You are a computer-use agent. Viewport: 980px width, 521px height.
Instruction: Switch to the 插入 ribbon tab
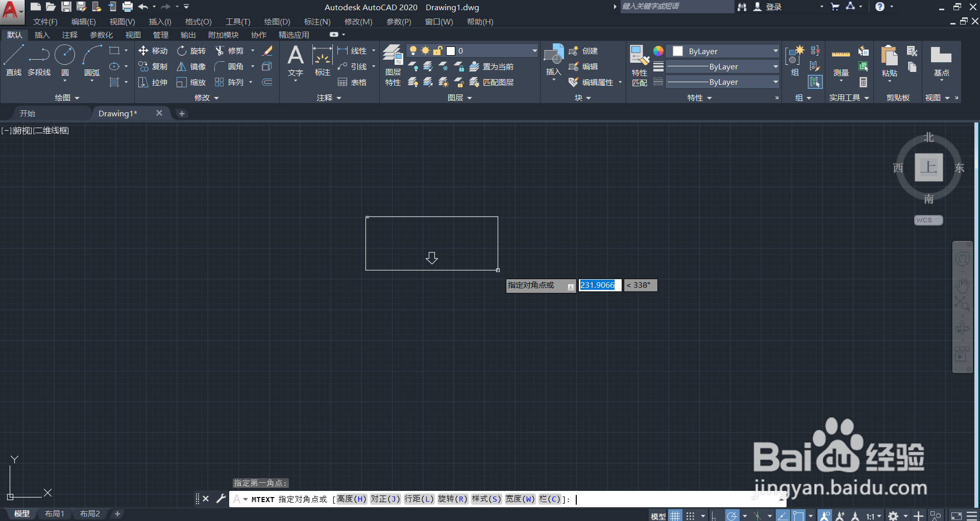(42, 35)
